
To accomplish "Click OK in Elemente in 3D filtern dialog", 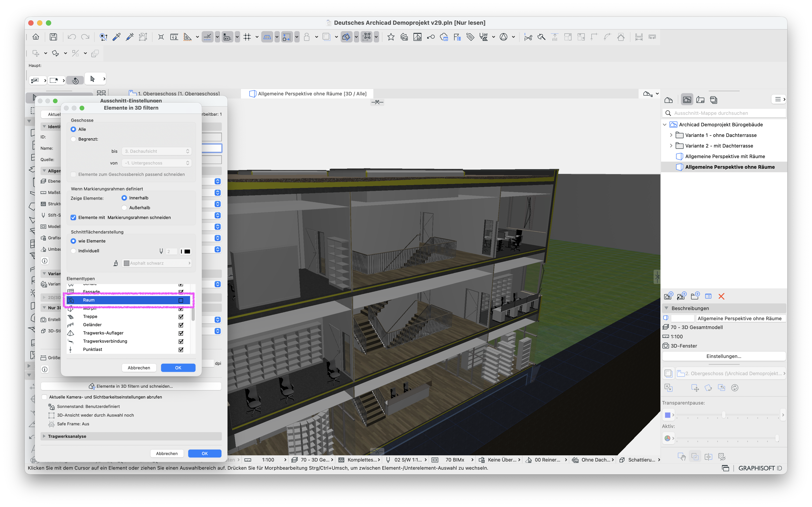I will click(x=178, y=368).
